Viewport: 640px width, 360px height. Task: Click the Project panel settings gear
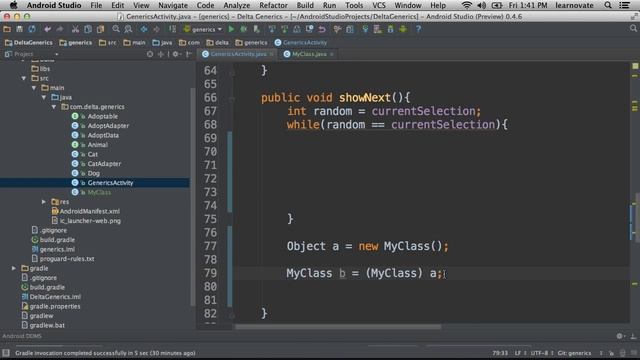[176, 54]
